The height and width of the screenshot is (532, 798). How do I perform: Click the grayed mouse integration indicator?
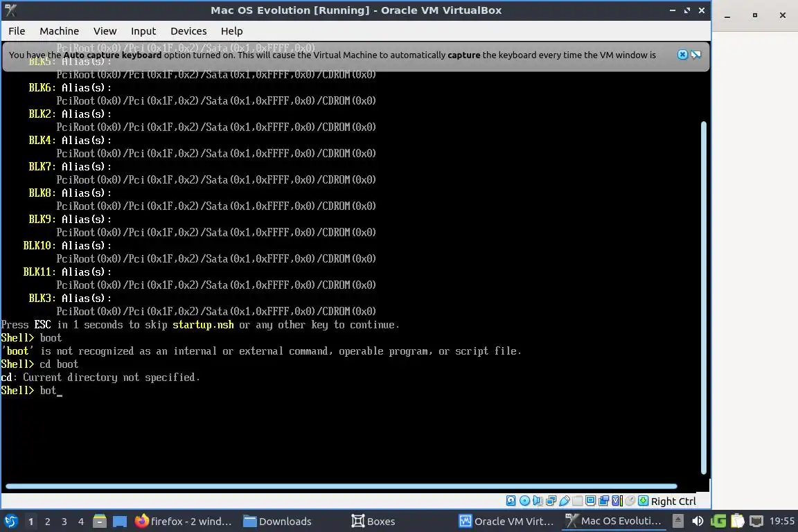[x=630, y=501]
